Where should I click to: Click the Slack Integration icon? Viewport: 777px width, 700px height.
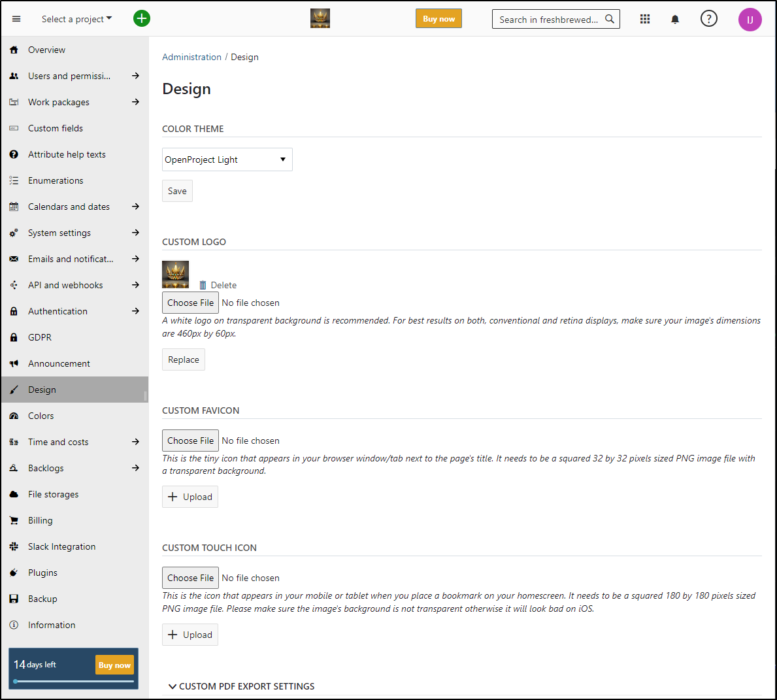pyautogui.click(x=14, y=546)
